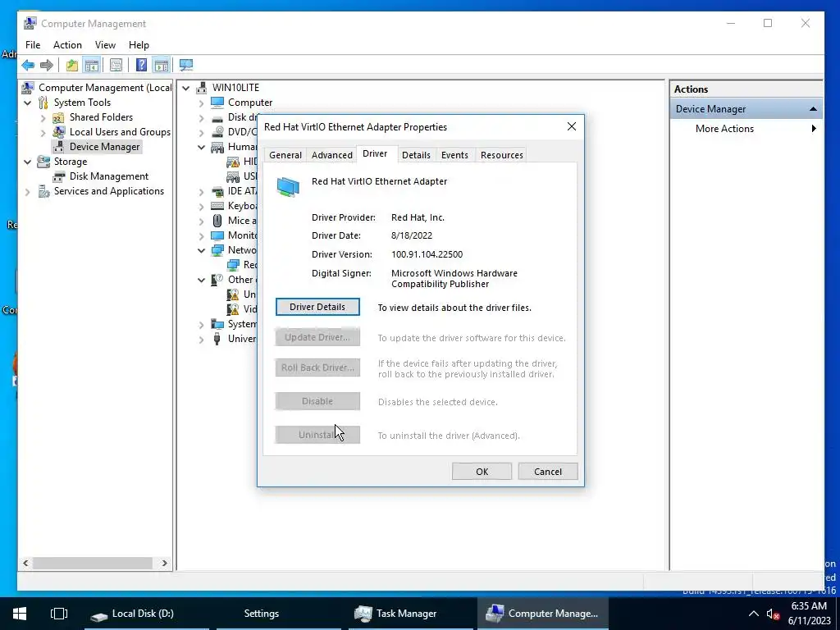Switch to the Resources tab
The height and width of the screenshot is (630, 840).
point(501,155)
